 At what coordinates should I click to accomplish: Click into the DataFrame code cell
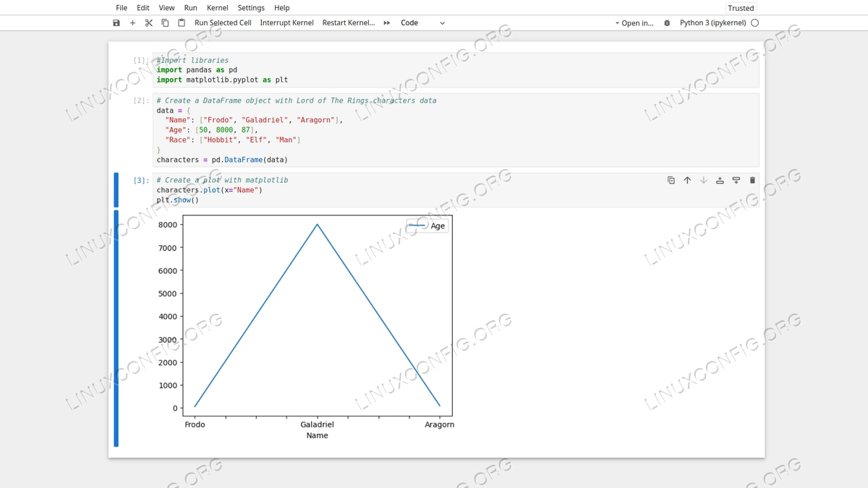[456, 130]
